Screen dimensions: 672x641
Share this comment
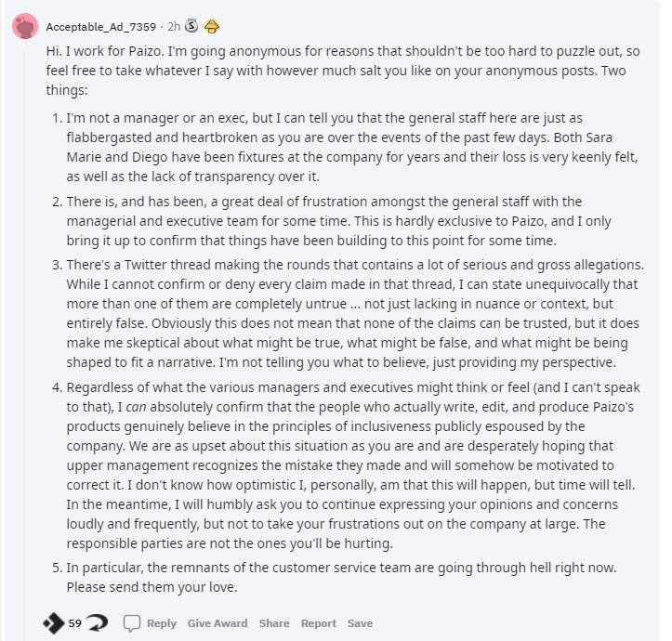point(274,623)
